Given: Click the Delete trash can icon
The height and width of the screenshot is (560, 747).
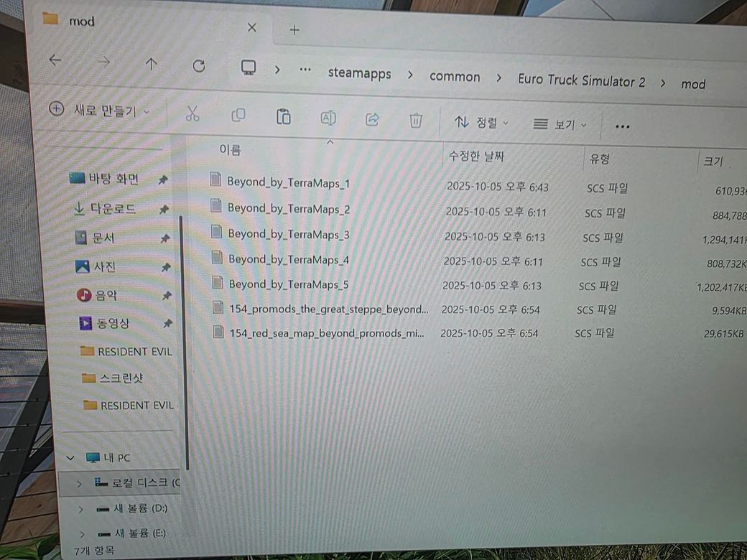Looking at the screenshot, I should coord(416,121).
